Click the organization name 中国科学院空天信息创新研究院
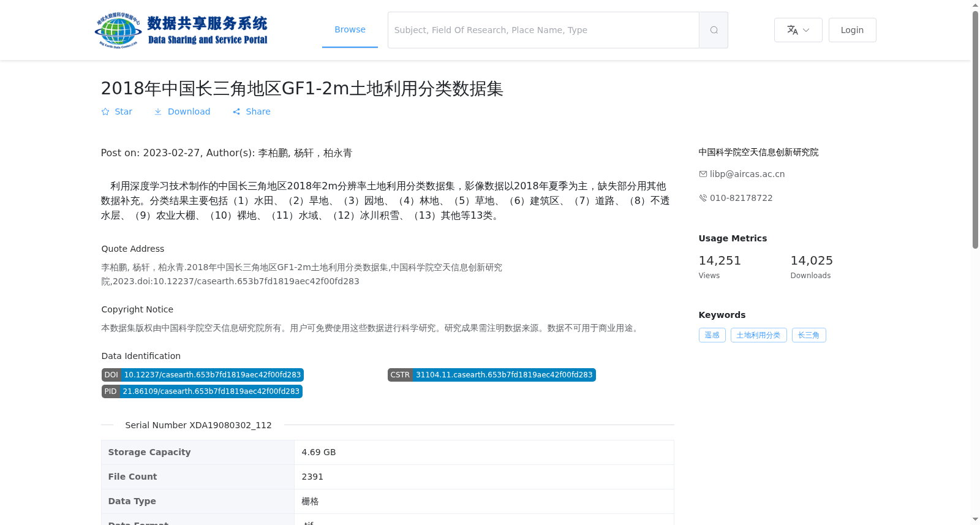 click(758, 152)
